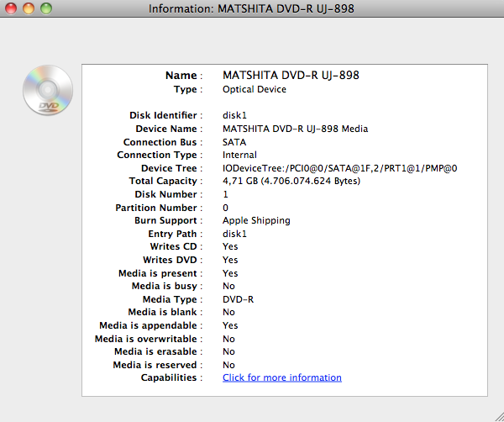Click the Connection Type value 'Internal'
Screen dimensions: 504x422
pos(239,155)
